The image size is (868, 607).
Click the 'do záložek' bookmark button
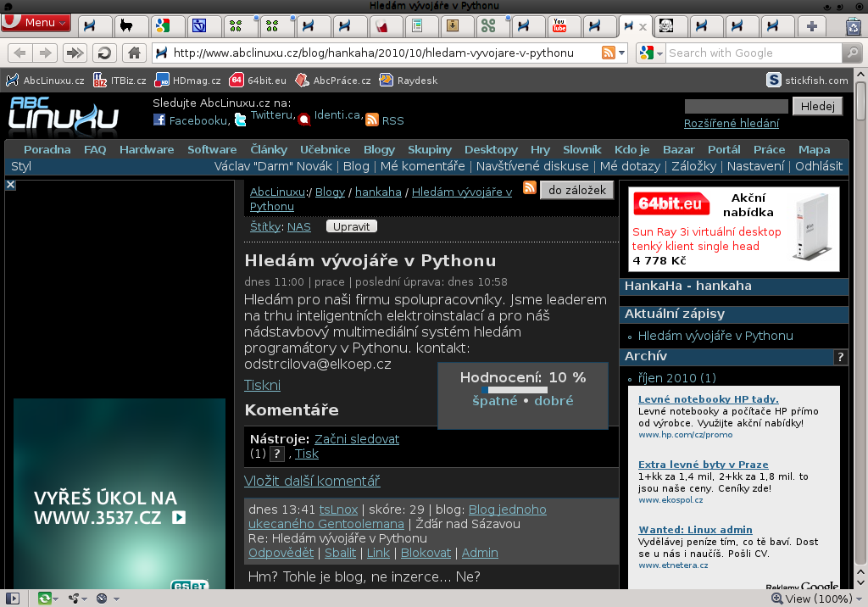[x=576, y=190]
